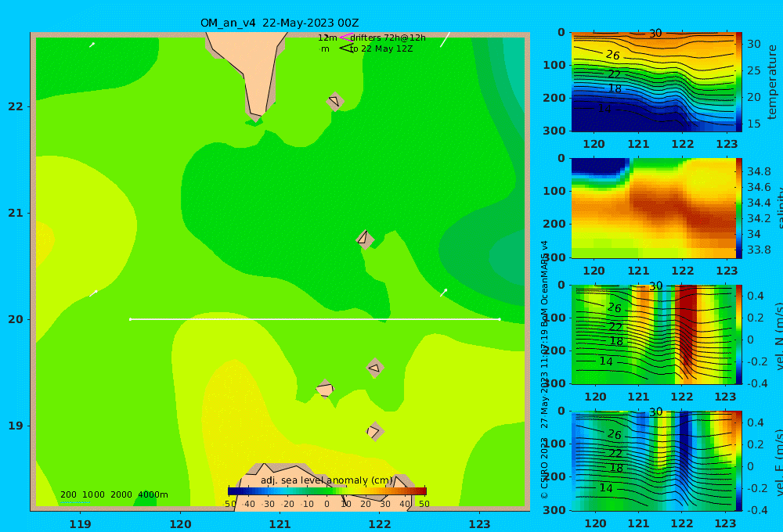Image resolution: width=783 pixels, height=532 pixels.
Task: Click the vel. E colorbar
Action: tap(738, 461)
